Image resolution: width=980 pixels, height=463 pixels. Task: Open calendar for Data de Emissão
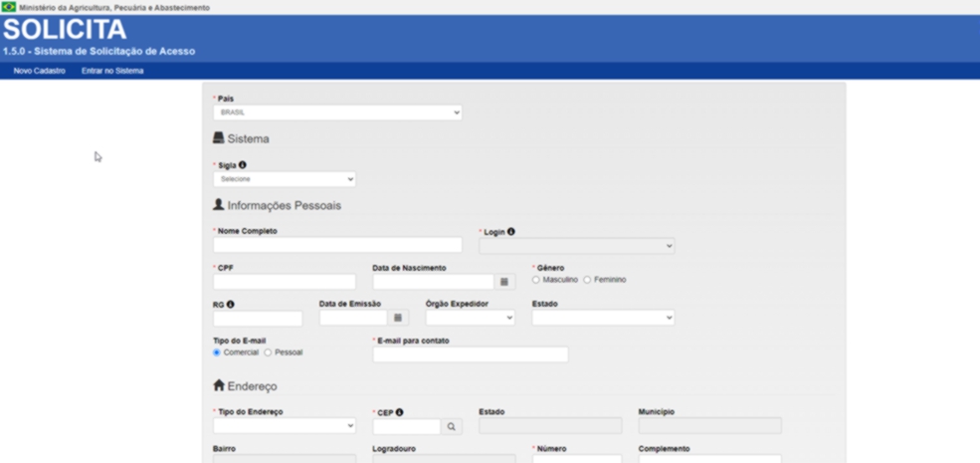pos(398,318)
